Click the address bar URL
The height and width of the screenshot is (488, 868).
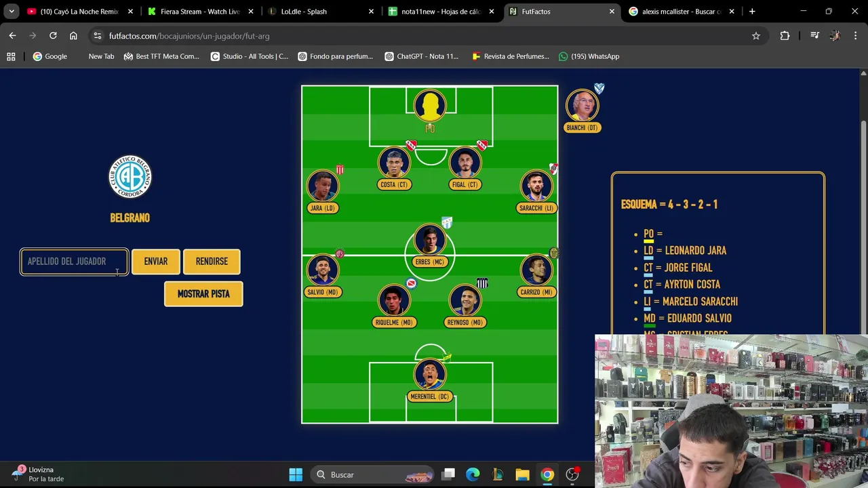tap(189, 36)
